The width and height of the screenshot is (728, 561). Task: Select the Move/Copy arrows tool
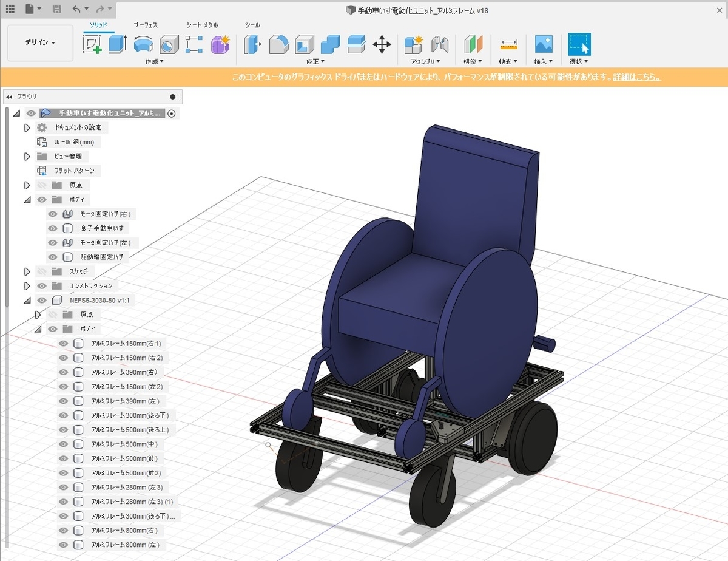pyautogui.click(x=382, y=44)
